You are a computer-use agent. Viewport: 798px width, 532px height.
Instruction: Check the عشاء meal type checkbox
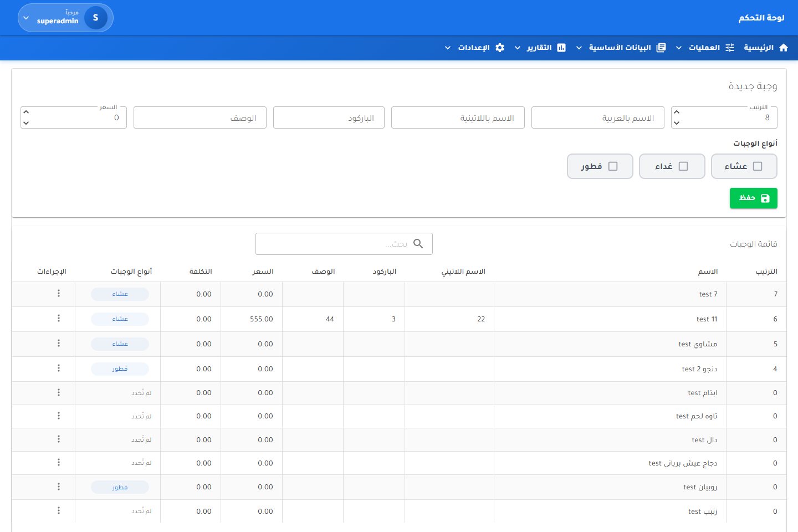(x=758, y=166)
